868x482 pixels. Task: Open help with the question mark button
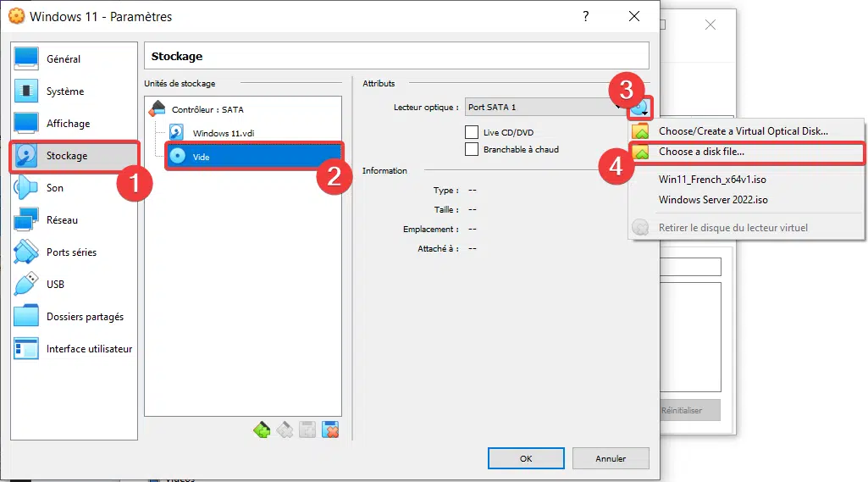586,17
